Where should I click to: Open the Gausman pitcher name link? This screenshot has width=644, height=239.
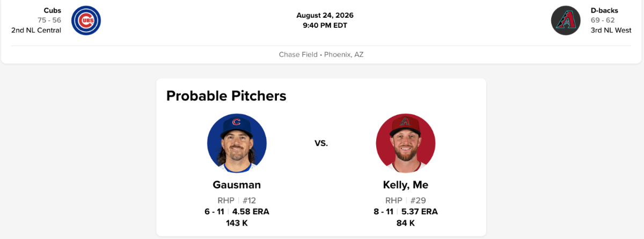tap(237, 185)
